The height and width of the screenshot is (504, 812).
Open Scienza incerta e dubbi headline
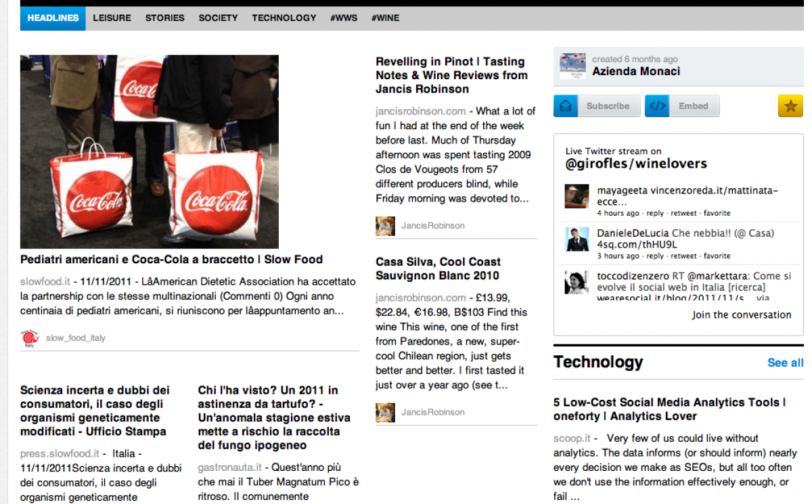tap(95, 411)
